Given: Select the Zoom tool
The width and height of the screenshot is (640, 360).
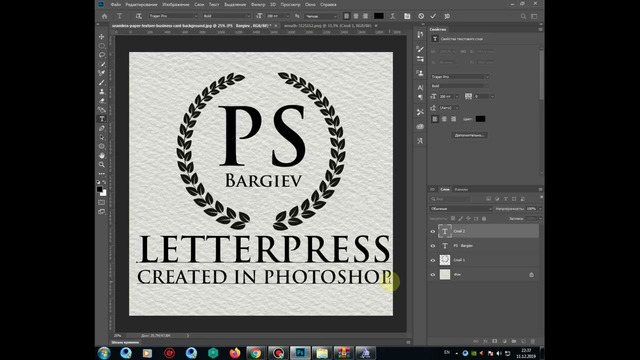Looking at the screenshot, I should pyautogui.click(x=102, y=164).
